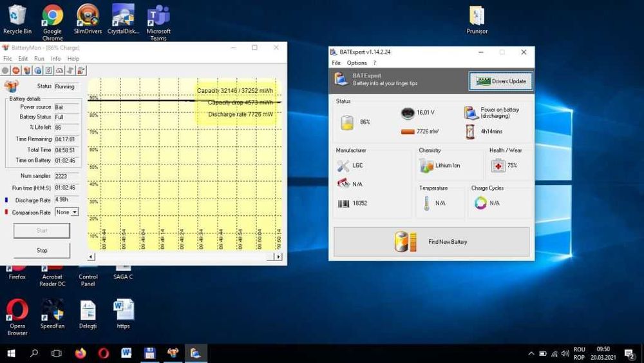
Task: Open SlimDrivers desktop icon
Action: (88, 15)
